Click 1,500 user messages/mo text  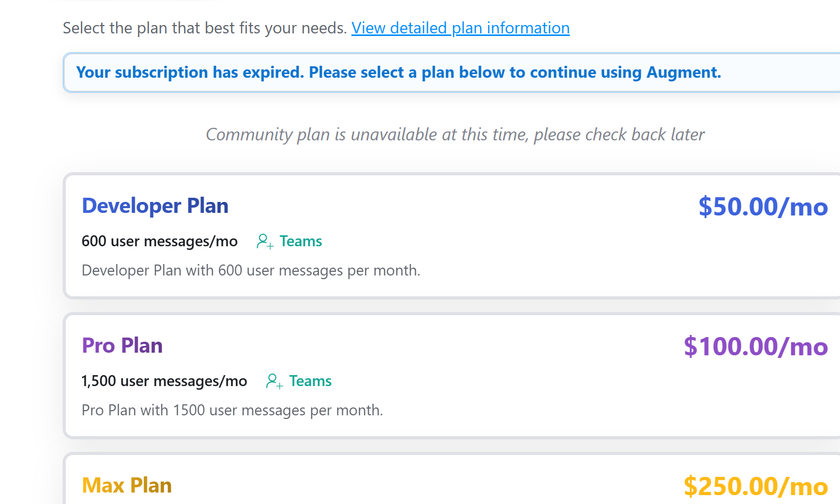point(164,381)
